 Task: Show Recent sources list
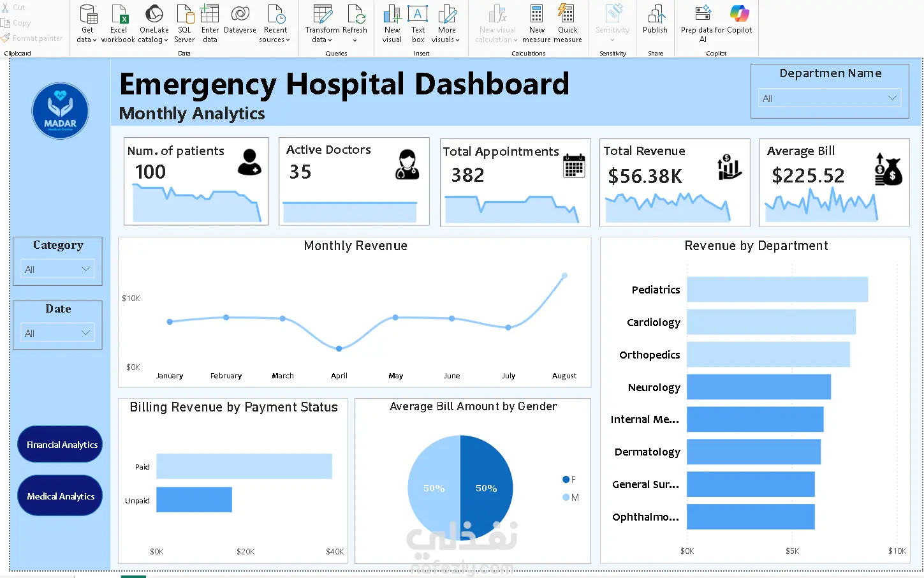275,24
